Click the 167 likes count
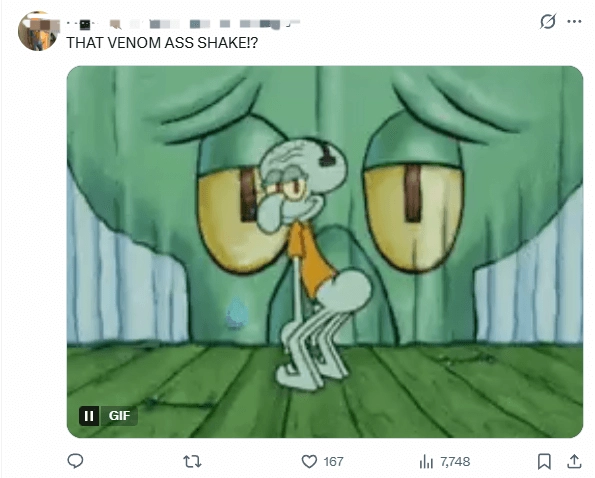The height and width of the screenshot is (478, 595). pyautogui.click(x=333, y=462)
